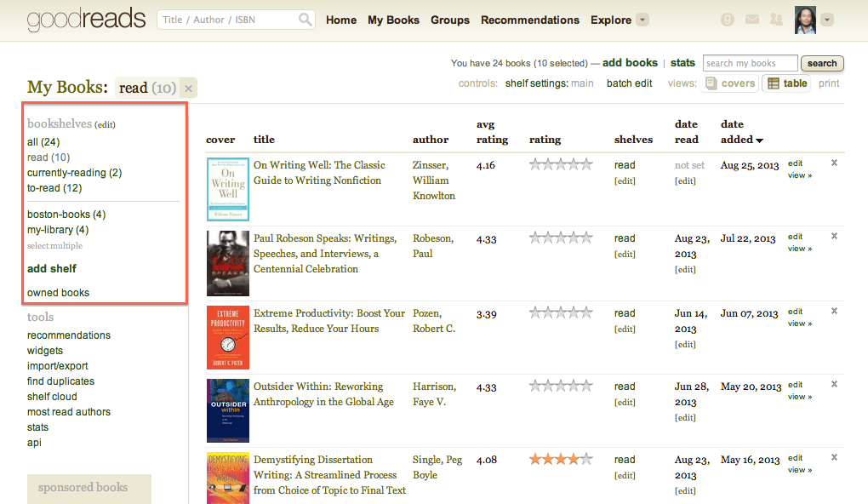Click add shelf

pyautogui.click(x=51, y=269)
